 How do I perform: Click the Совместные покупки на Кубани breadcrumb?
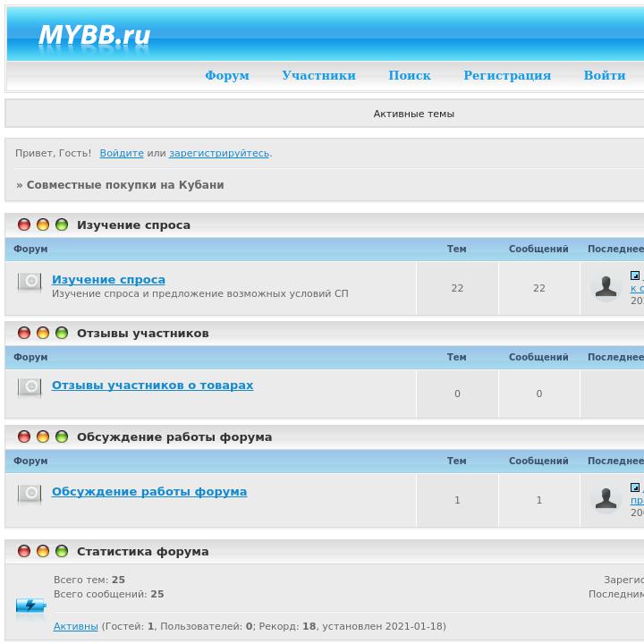click(x=125, y=185)
